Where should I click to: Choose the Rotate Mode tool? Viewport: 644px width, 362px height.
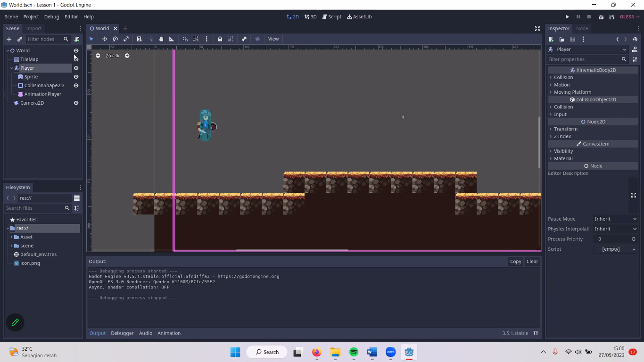pyautogui.click(x=116, y=39)
